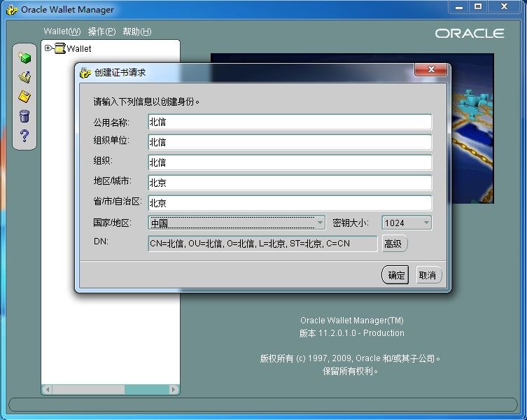Image resolution: width=527 pixels, height=420 pixels.
Task: Click the new wallet green cube icon
Action: 24,57
